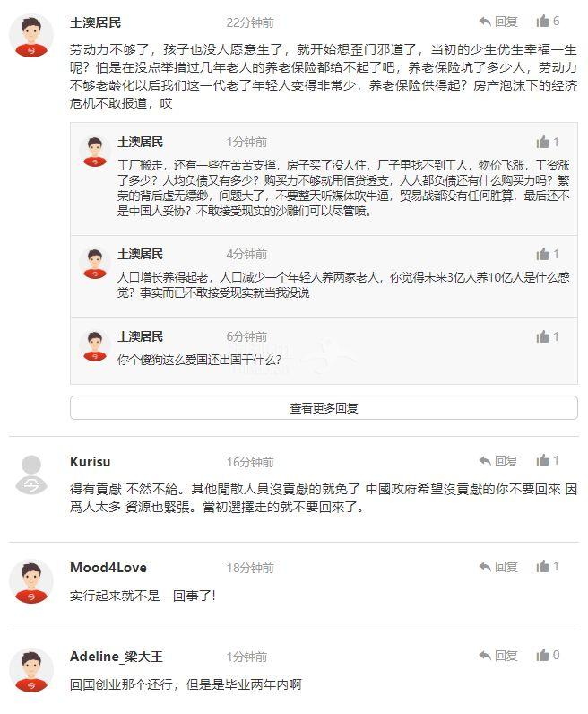This screenshot has height=714, width=588.
Task: Click the username Mood4Love
Action: [108, 568]
